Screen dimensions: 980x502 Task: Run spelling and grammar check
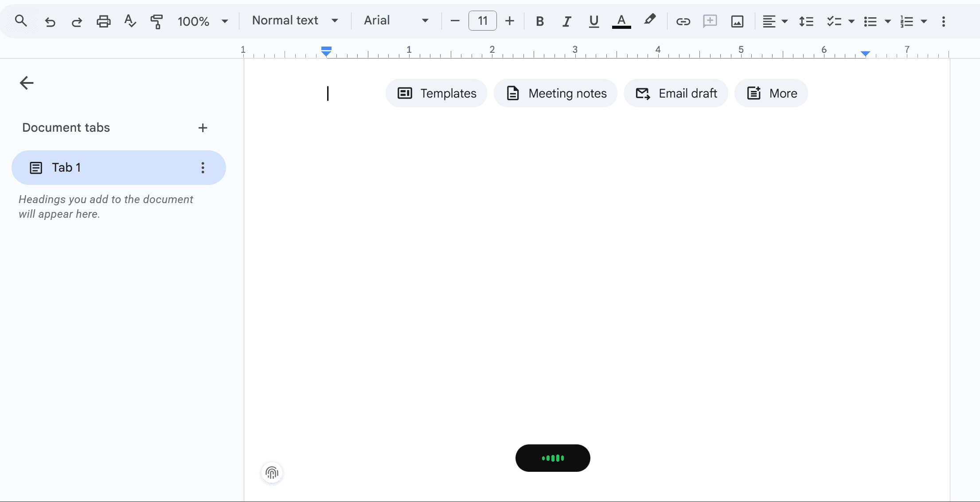pyautogui.click(x=130, y=21)
